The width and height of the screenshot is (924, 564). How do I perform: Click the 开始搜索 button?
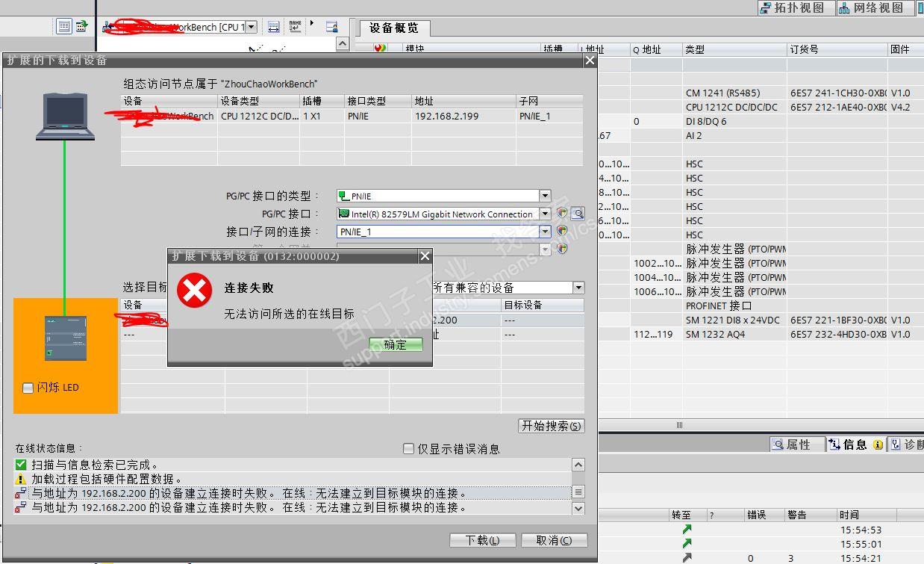coord(551,426)
